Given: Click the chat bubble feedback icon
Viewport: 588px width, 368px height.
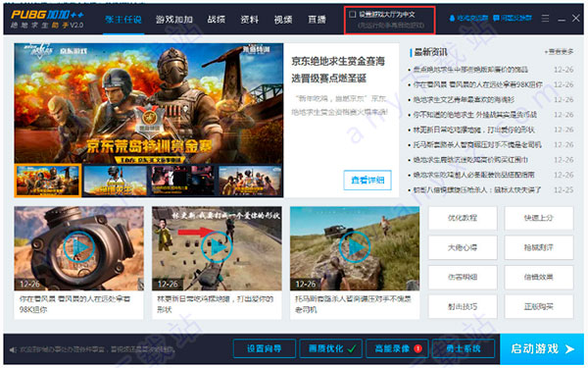Looking at the screenshot, I should point(496,18).
